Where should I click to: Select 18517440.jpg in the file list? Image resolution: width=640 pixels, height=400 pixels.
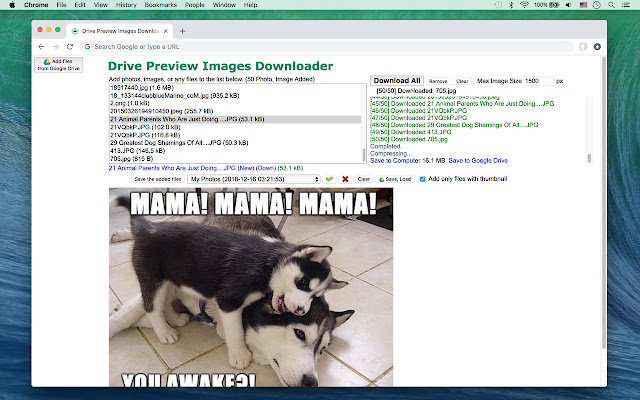coord(236,88)
